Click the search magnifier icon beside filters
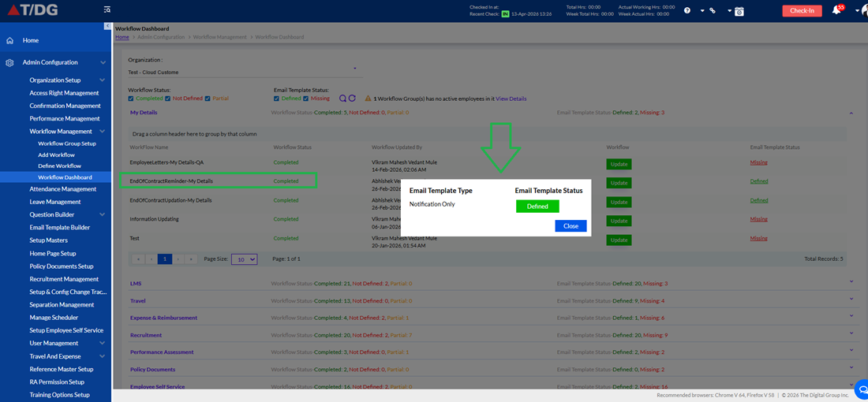The height and width of the screenshot is (402, 868). 342,99
